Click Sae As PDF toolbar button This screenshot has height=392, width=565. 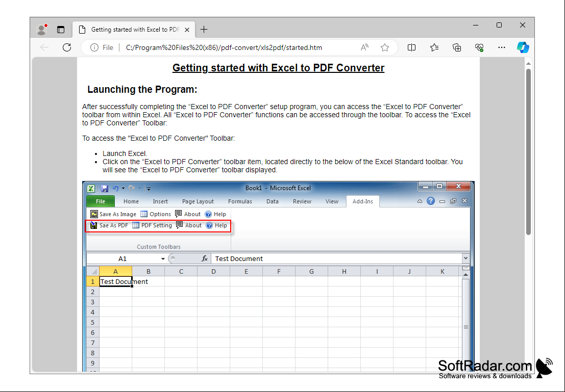point(109,225)
